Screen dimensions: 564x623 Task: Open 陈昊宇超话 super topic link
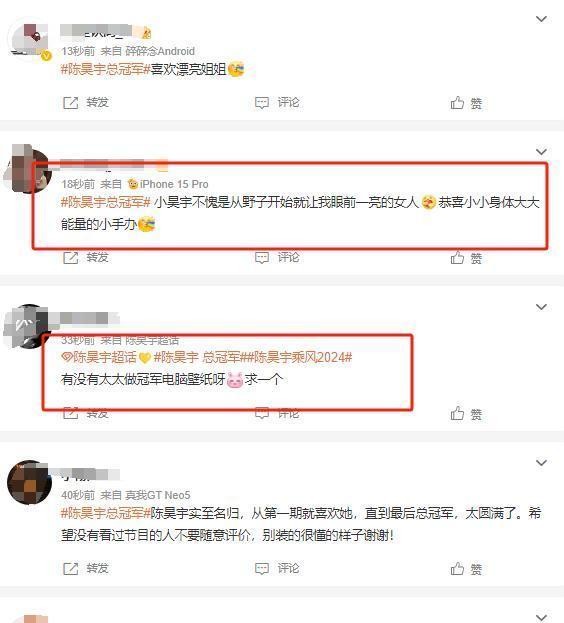pos(99,357)
